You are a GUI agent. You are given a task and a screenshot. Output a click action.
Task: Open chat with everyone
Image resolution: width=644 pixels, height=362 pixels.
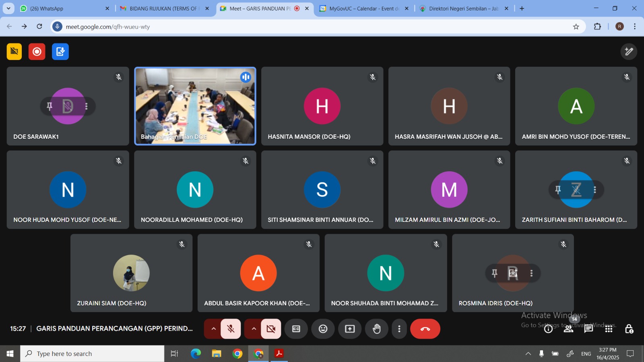[588, 329]
